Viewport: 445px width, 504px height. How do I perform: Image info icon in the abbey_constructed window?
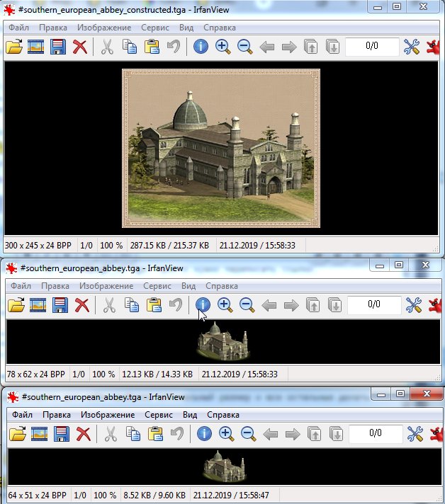[x=201, y=47]
